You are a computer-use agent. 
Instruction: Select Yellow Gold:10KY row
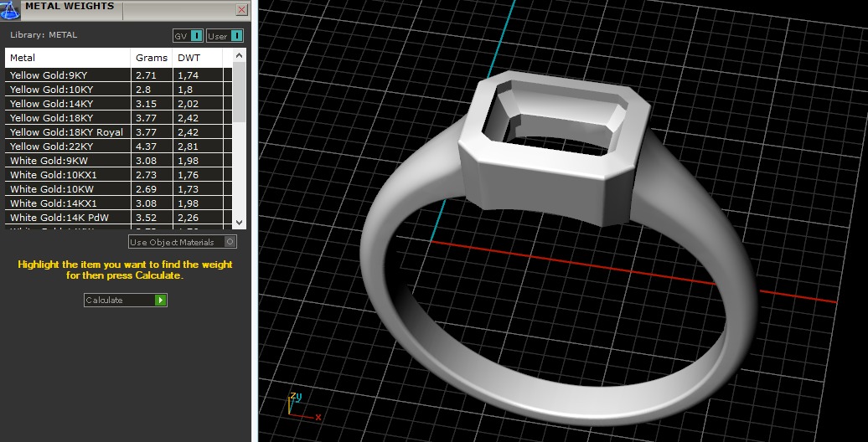(118, 90)
